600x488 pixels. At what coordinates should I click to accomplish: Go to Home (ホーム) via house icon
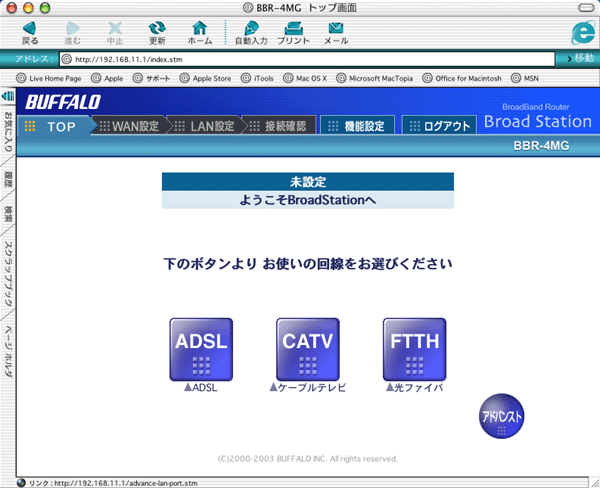200,28
